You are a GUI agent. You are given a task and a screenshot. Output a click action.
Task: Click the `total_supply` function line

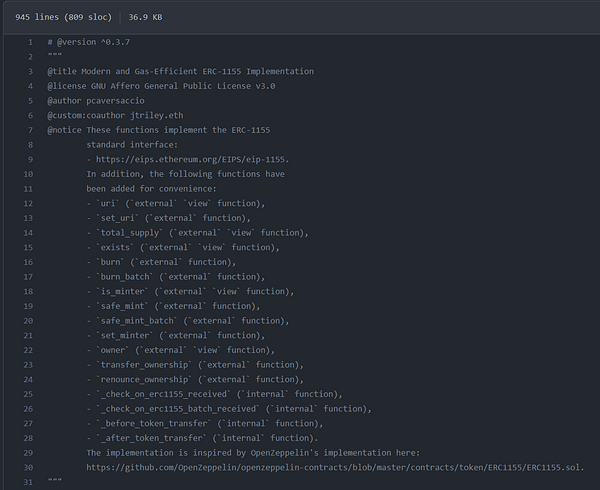197,233
